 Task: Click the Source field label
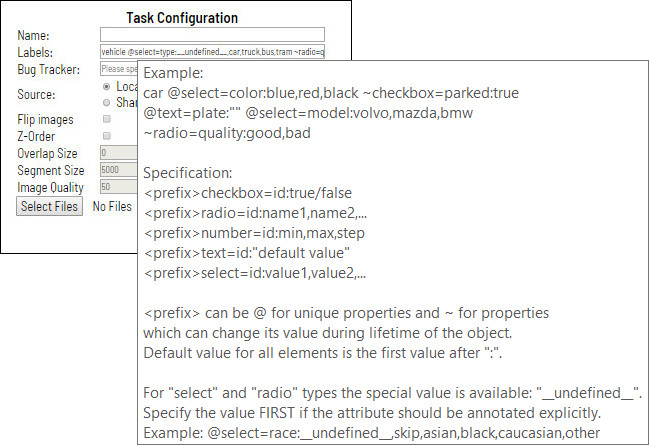point(36,95)
